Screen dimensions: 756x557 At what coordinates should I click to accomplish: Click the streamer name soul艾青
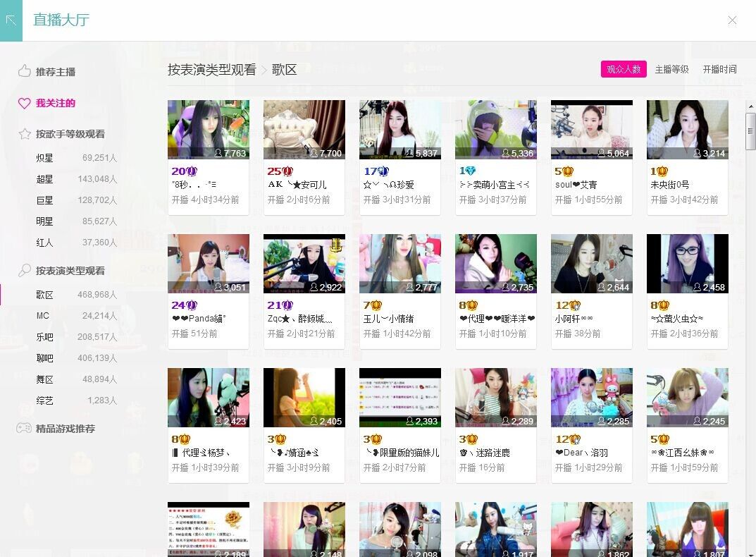pos(576,185)
